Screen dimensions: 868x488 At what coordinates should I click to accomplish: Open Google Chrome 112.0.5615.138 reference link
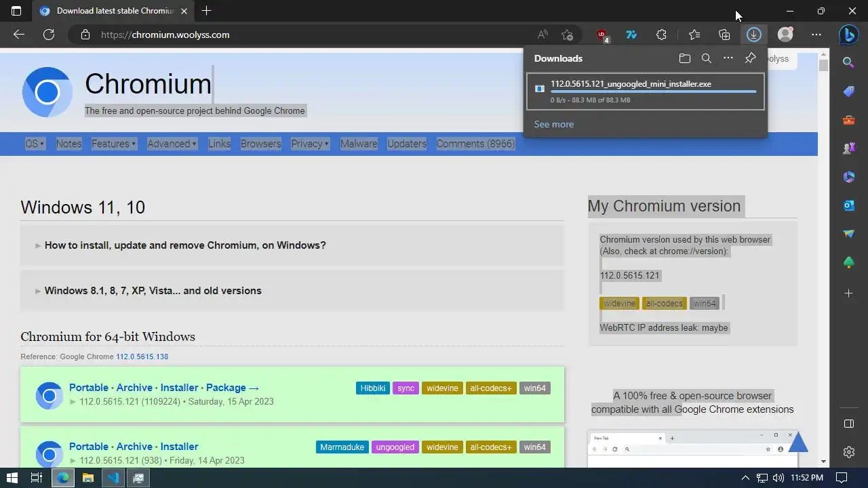click(x=142, y=357)
